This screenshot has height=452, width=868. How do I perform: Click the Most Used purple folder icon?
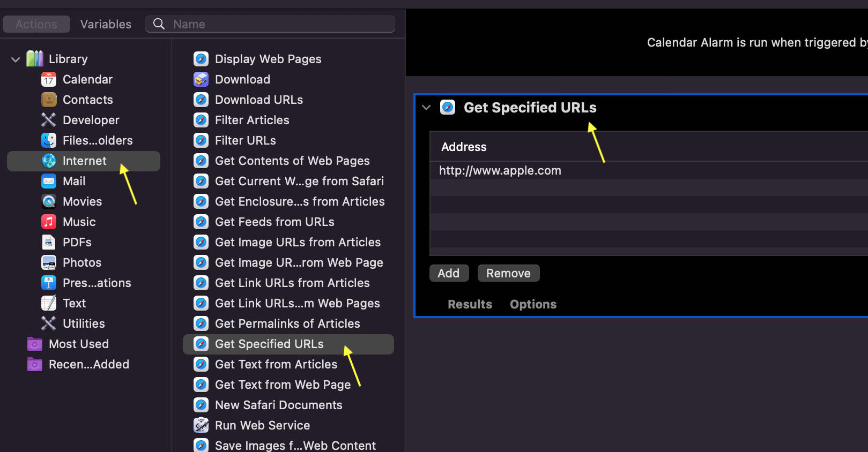pyautogui.click(x=35, y=344)
